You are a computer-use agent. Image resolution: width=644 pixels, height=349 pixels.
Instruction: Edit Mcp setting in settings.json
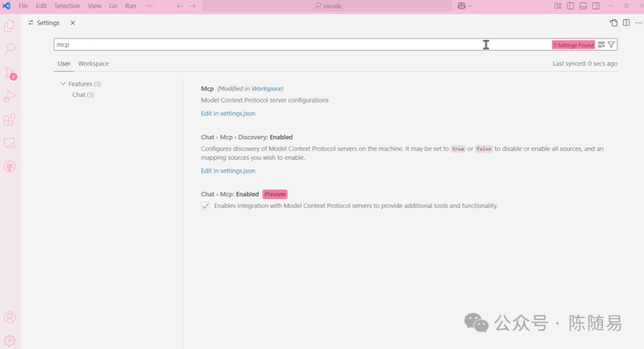tap(228, 113)
